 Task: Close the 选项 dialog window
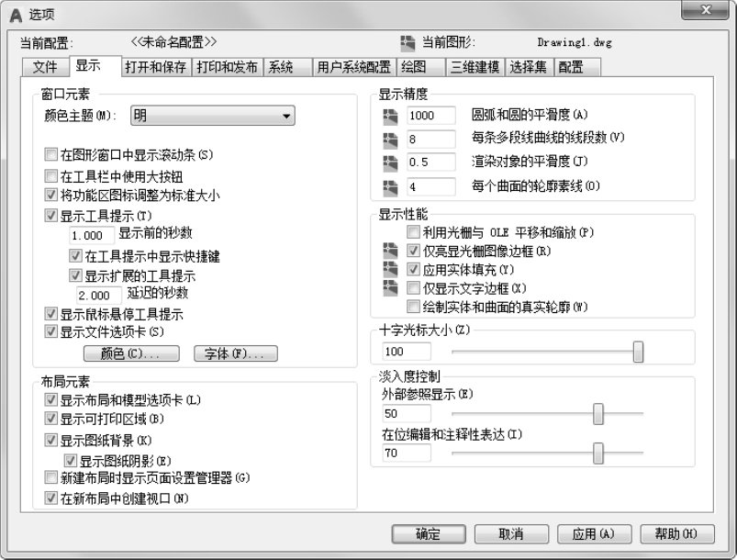click(x=705, y=10)
